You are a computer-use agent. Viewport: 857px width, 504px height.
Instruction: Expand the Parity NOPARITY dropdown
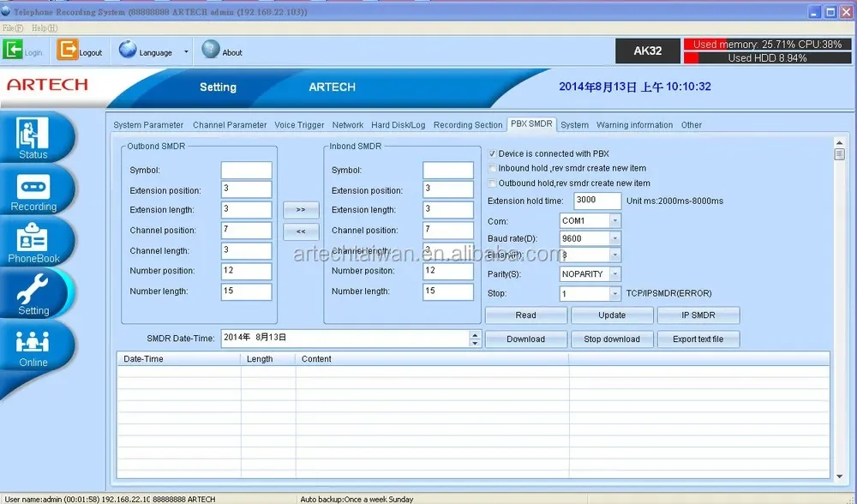[x=614, y=273]
